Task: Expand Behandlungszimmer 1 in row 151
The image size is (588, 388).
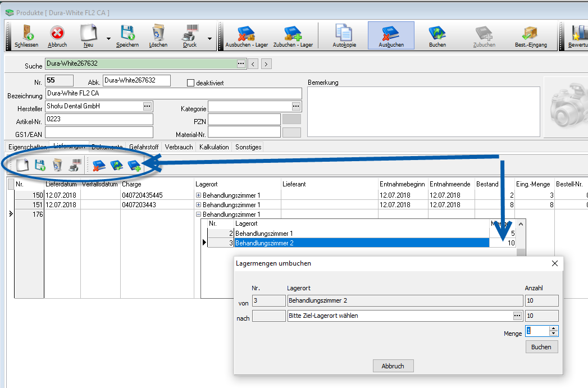Action: coord(198,205)
